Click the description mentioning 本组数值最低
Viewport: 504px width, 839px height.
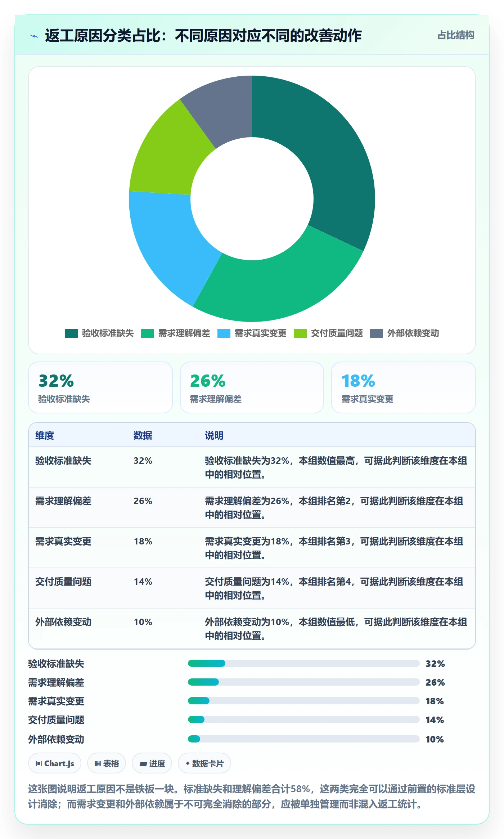point(336,629)
